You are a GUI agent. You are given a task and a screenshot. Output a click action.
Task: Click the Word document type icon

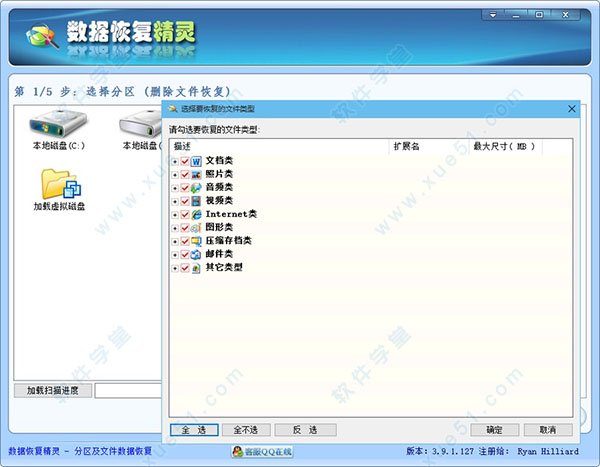[197, 161]
